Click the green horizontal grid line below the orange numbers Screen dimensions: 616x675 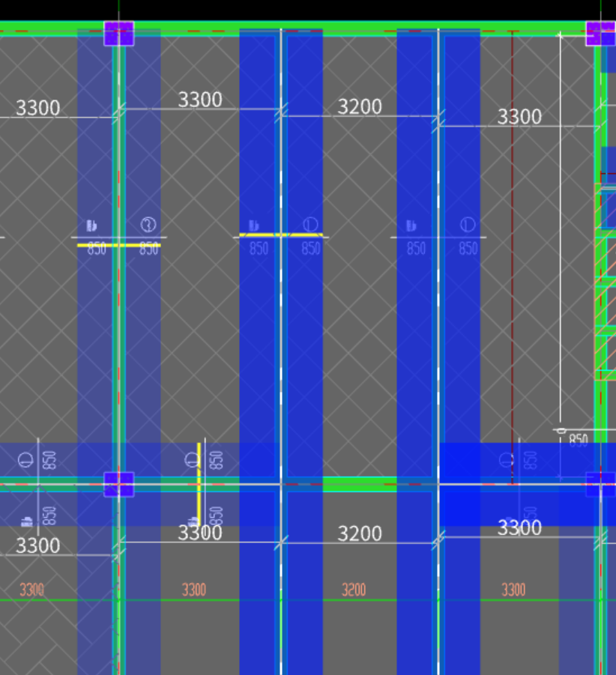pyautogui.click(x=308, y=600)
